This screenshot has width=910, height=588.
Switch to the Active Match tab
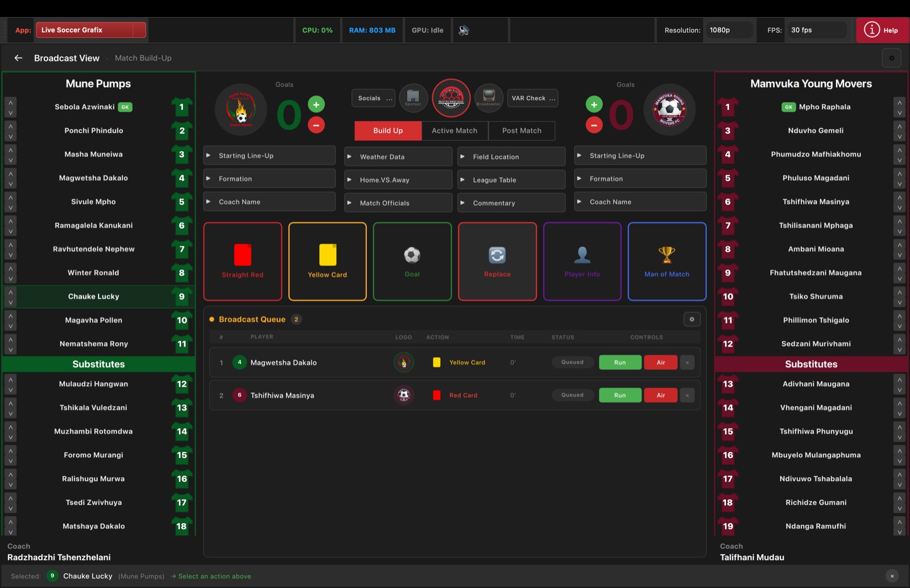[454, 131]
